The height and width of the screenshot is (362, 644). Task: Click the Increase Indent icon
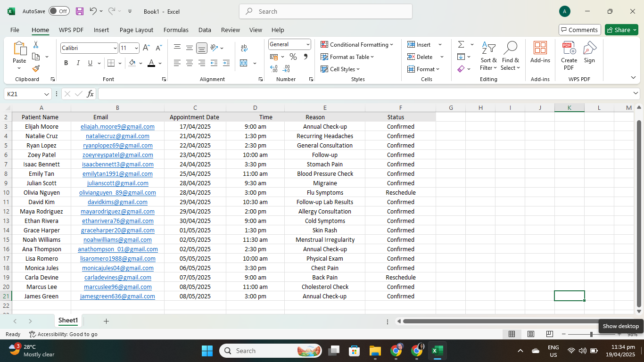click(x=226, y=63)
